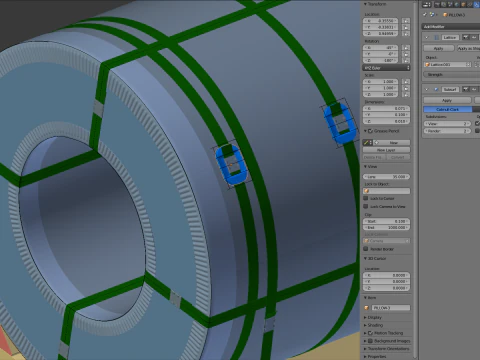Apply the Lattice modifier
The width and height of the screenshot is (480, 360).
(x=439, y=48)
